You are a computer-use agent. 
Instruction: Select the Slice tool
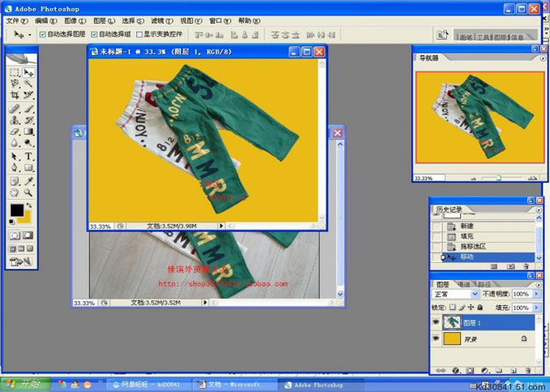pyautogui.click(x=28, y=95)
